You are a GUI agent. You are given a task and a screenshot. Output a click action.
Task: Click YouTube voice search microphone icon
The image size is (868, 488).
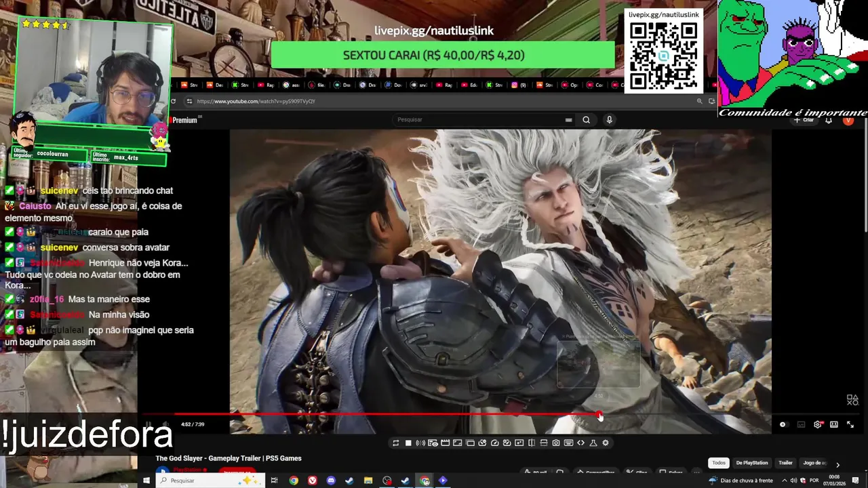tap(609, 120)
